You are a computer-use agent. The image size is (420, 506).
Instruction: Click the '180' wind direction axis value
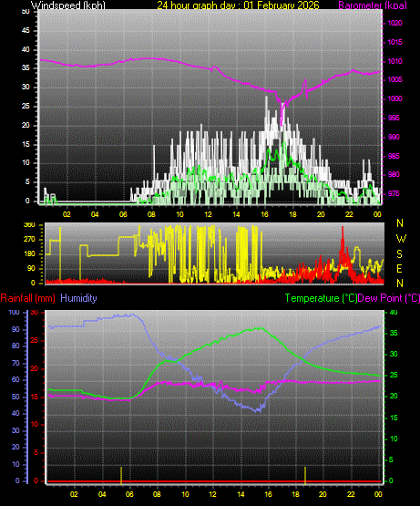click(29, 254)
